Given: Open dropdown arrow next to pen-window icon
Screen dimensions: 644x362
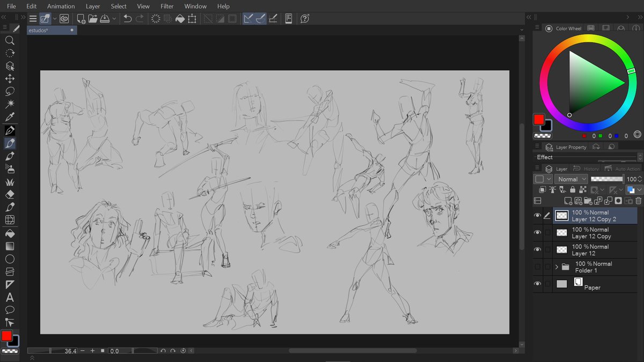Looking at the screenshot, I should (55, 19).
